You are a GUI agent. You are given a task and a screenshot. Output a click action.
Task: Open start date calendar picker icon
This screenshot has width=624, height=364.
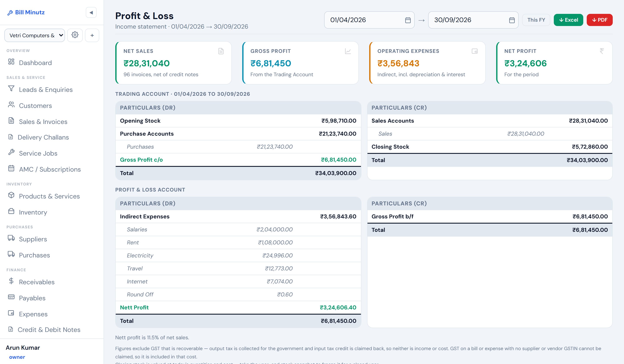(408, 20)
